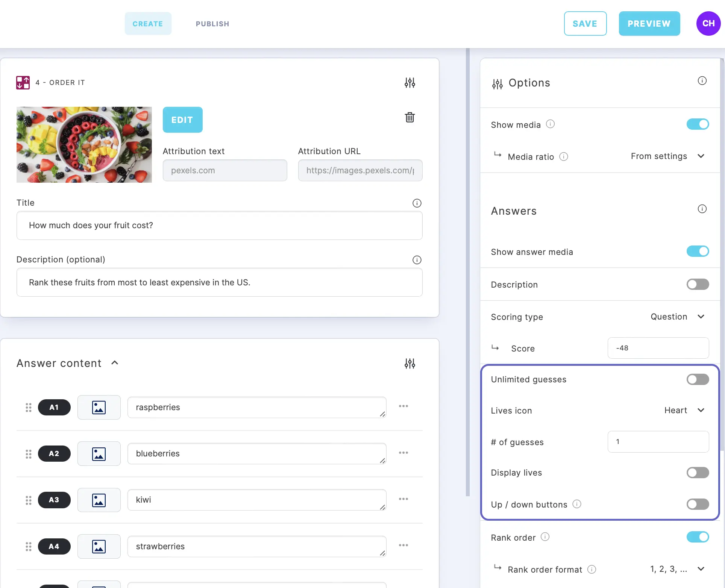Image resolution: width=725 pixels, height=588 pixels.
Task: Add image to answer A1 raspberries
Action: [99, 407]
